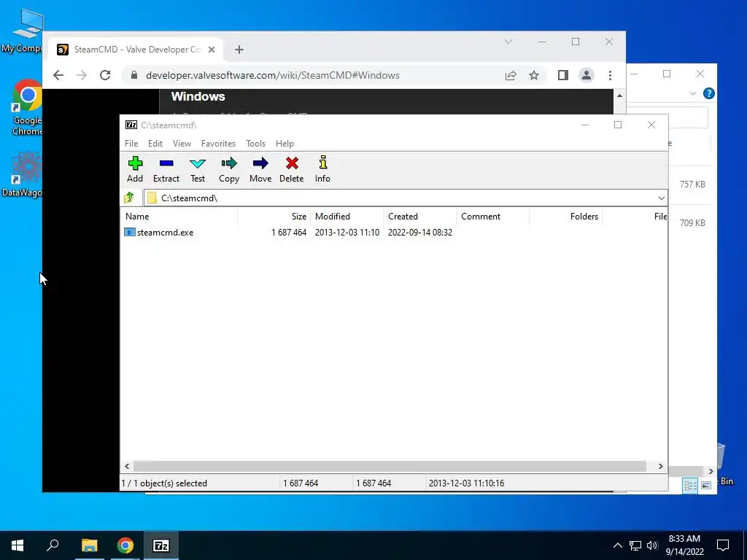The width and height of the screenshot is (747, 560).
Task: Click the horizontal scrollbar right arrow in 7-Zip
Action: pos(660,466)
